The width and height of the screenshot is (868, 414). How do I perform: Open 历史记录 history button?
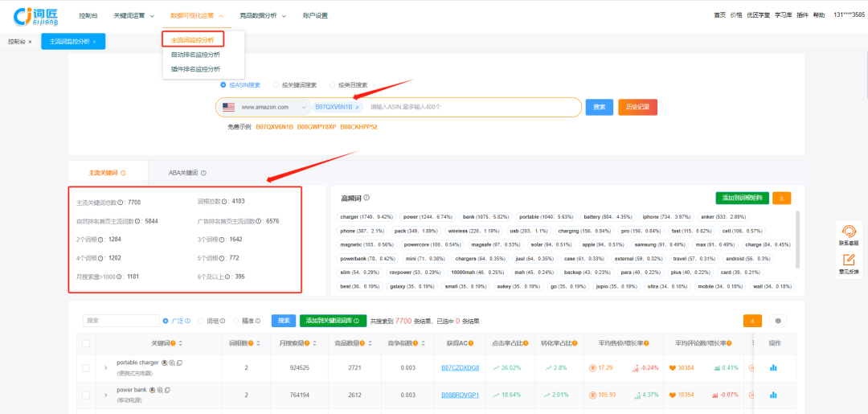[637, 107]
